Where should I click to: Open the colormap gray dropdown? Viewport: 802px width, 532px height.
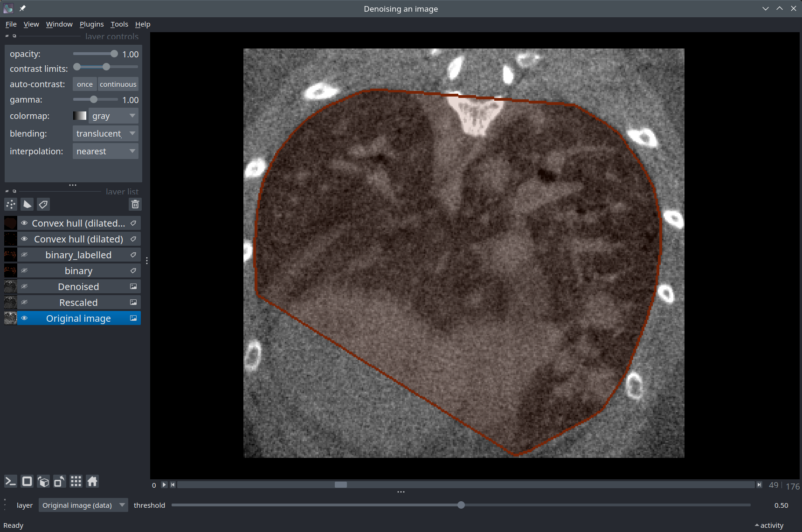pos(113,116)
